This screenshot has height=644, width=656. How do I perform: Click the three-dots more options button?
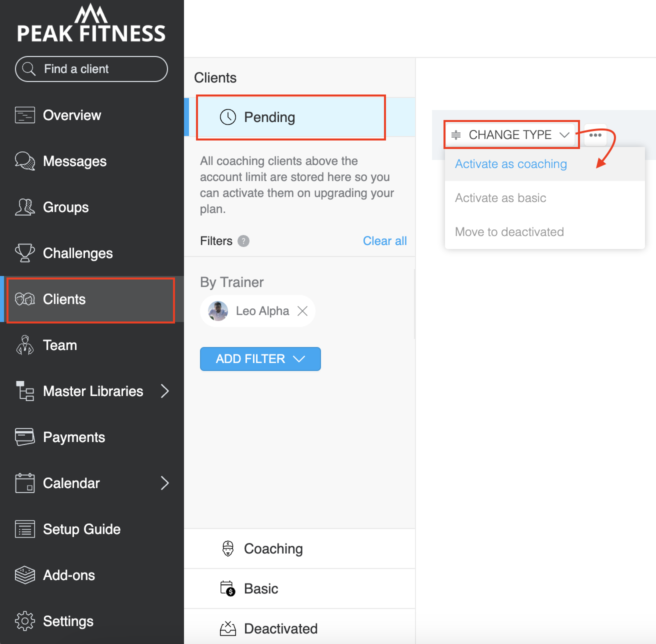point(595,135)
